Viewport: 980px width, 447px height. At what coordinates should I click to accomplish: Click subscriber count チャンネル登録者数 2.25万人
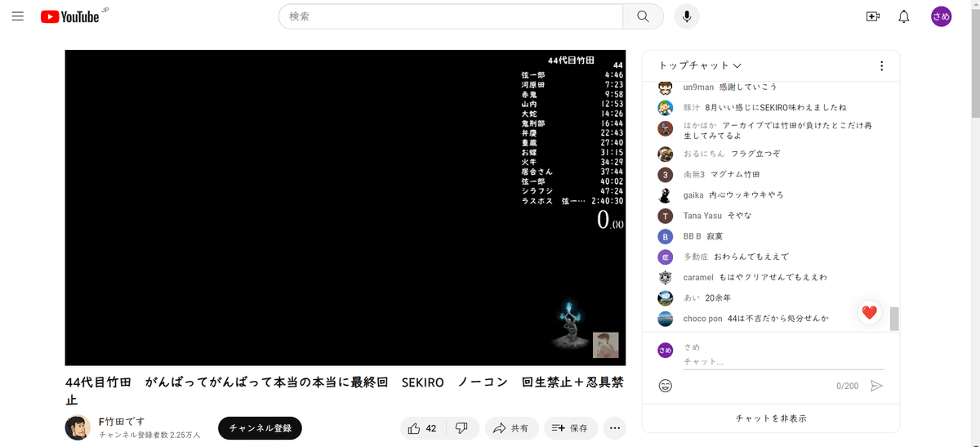149,436
